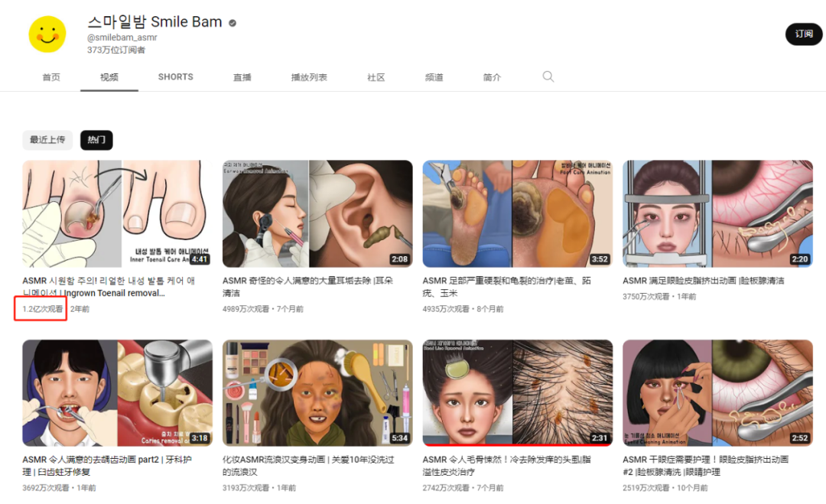Click the 2:08 duration badge
This screenshot has height=504, width=826.
click(x=399, y=259)
